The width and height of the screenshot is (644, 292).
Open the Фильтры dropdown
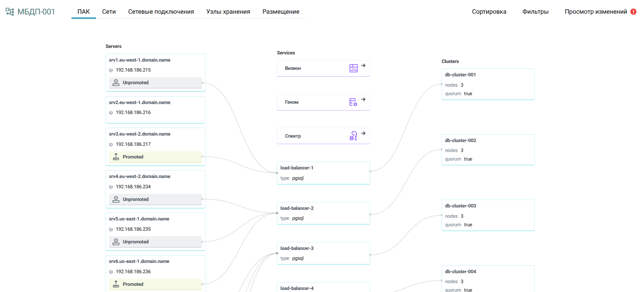pyautogui.click(x=535, y=12)
